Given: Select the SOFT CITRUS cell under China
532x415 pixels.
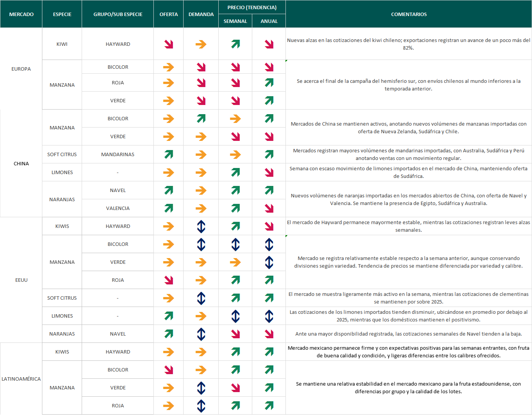Looking at the screenshot, I should tap(62, 155).
